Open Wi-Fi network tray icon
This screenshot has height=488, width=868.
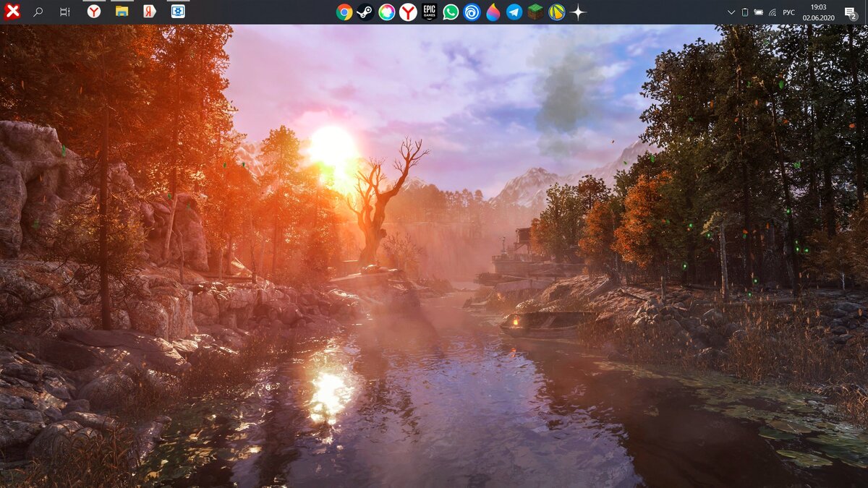tap(773, 12)
